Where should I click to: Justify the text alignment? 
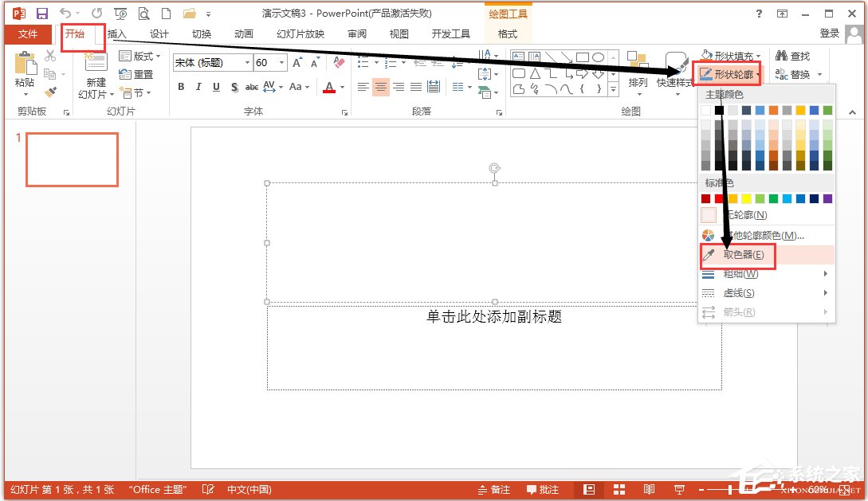pos(416,87)
